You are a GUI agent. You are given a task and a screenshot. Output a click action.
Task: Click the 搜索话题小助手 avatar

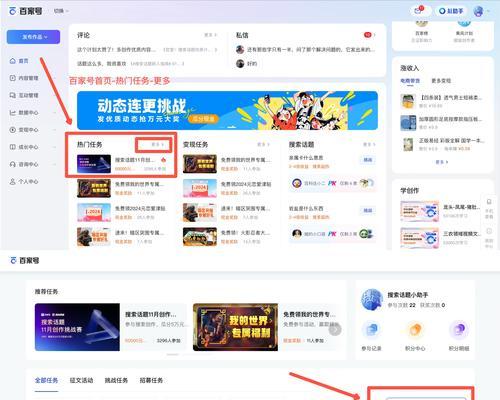pyautogui.click(x=372, y=300)
